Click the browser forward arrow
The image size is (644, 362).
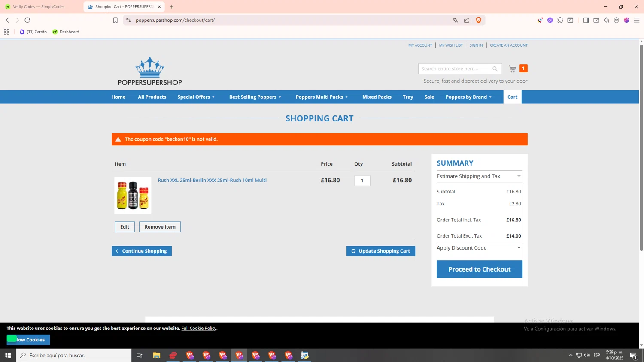17,20
